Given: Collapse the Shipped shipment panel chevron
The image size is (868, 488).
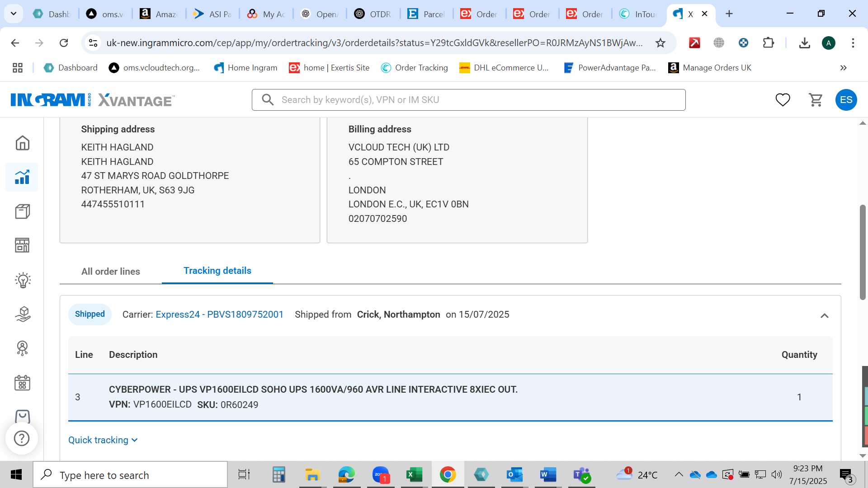Looking at the screenshot, I should tap(824, 316).
